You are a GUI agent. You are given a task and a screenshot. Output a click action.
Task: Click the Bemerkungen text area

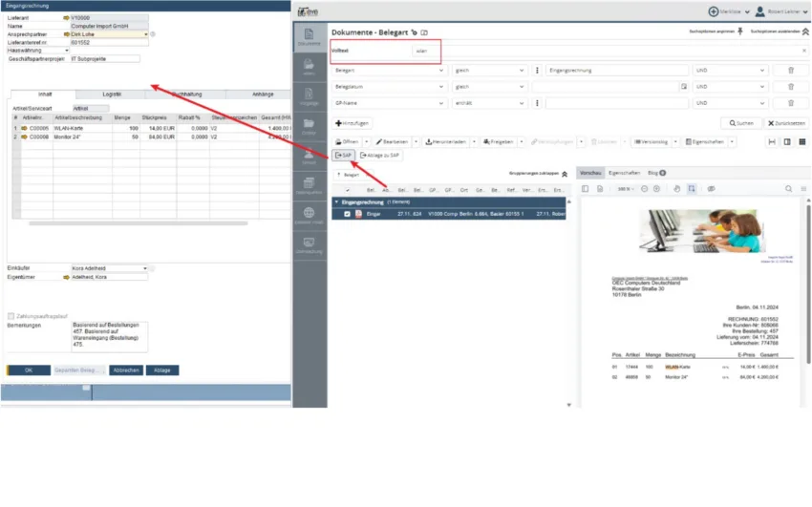coord(109,337)
